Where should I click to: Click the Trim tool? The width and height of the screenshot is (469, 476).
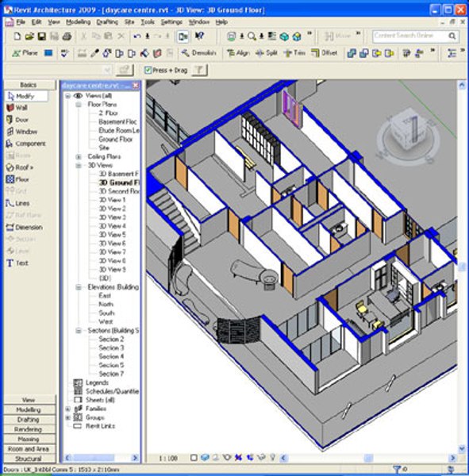pyautogui.click(x=294, y=53)
